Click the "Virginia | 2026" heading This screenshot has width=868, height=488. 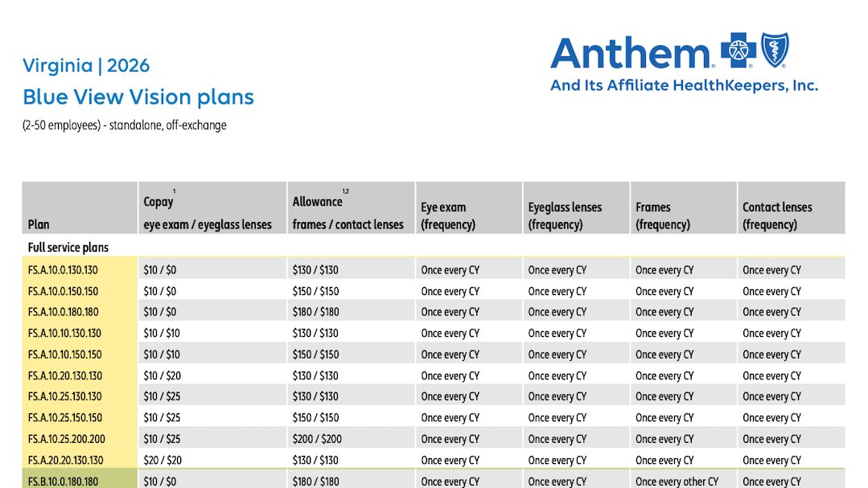point(86,66)
